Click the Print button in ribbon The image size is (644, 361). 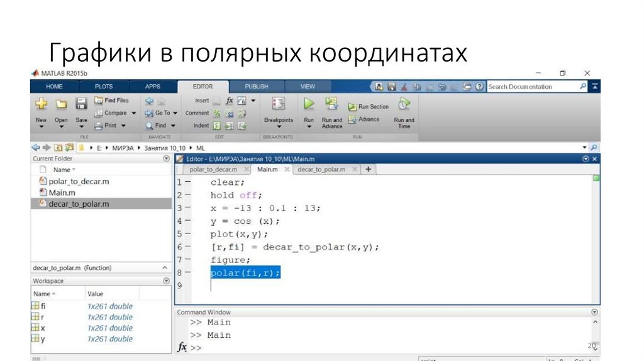[106, 126]
